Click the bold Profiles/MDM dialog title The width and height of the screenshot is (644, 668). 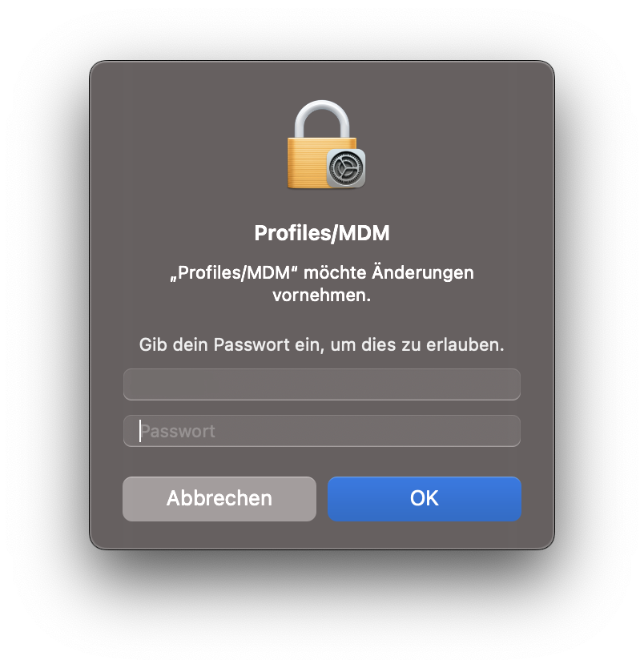[321, 233]
